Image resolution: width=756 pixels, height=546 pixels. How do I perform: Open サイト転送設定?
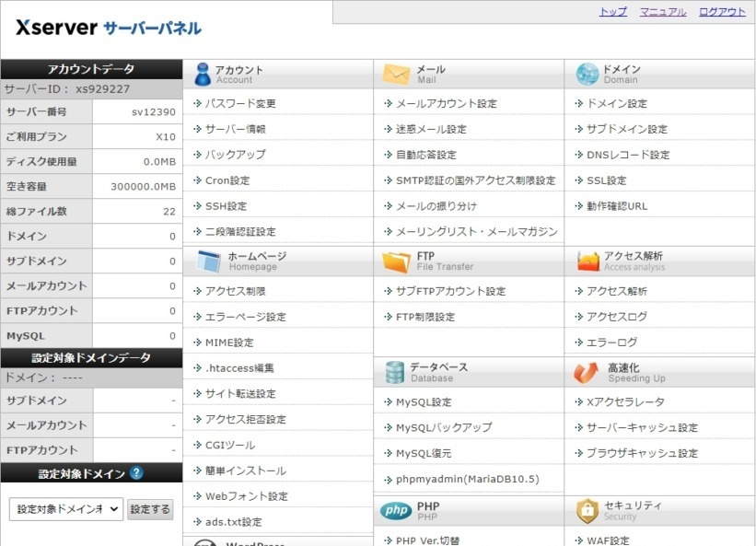tap(240, 393)
